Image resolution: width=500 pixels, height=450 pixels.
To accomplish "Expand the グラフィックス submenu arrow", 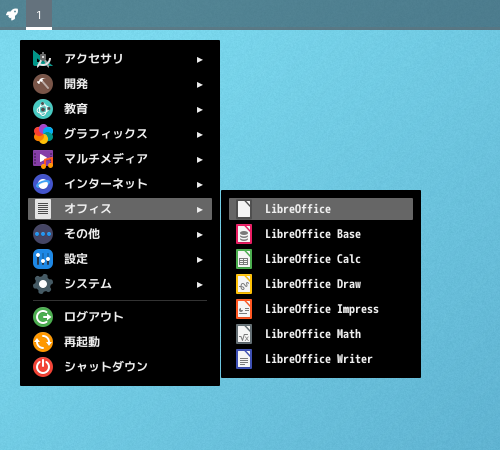I will tap(199, 135).
